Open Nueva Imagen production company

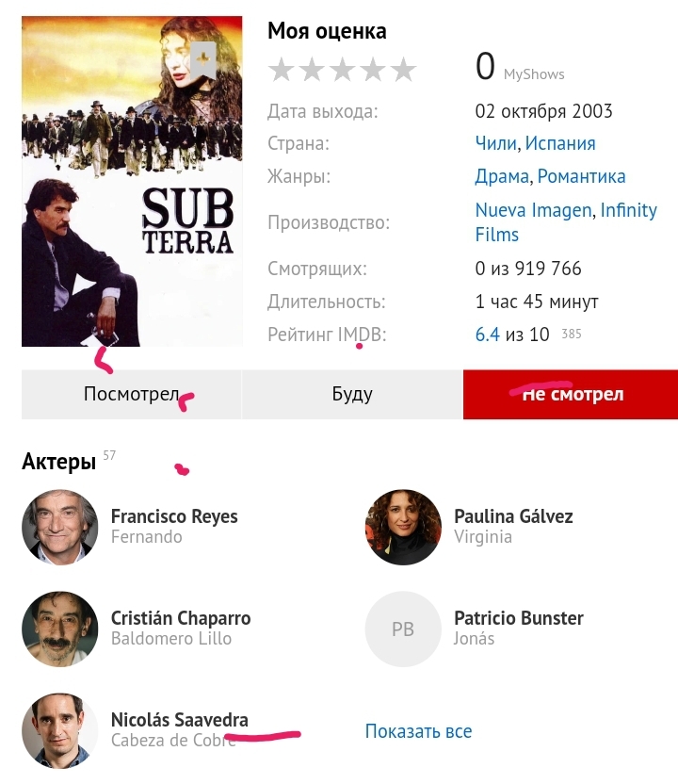pos(533,210)
